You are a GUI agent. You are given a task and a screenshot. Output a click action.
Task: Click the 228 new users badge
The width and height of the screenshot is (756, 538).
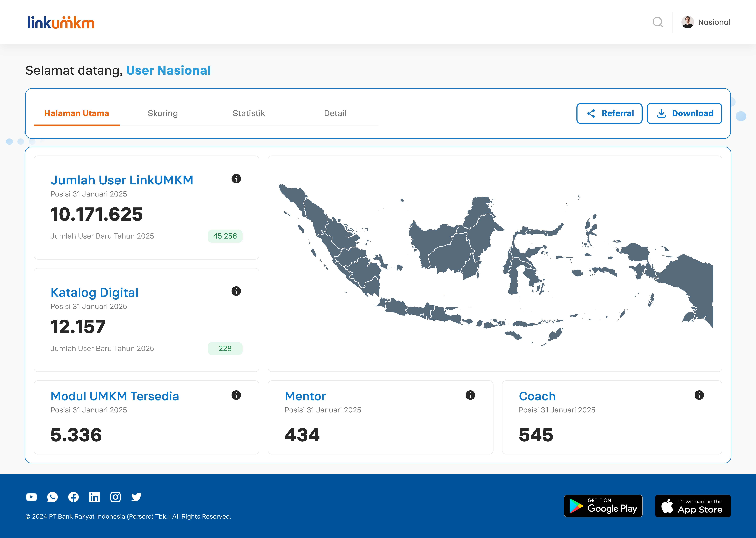pos(225,348)
